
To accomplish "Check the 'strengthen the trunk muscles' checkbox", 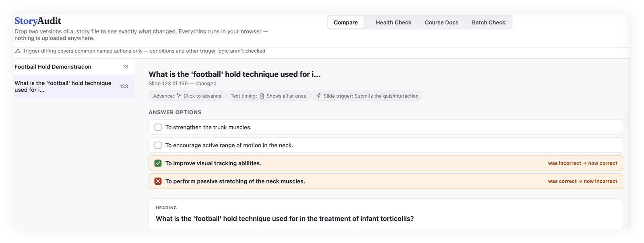I will point(158,127).
